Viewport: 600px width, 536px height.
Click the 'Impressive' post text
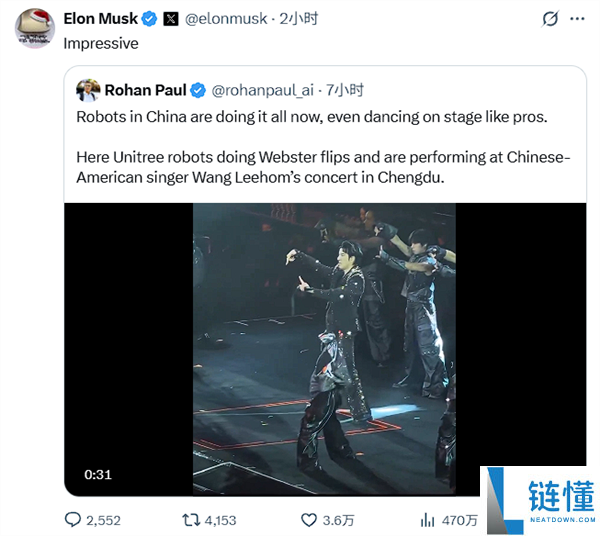[x=101, y=43]
